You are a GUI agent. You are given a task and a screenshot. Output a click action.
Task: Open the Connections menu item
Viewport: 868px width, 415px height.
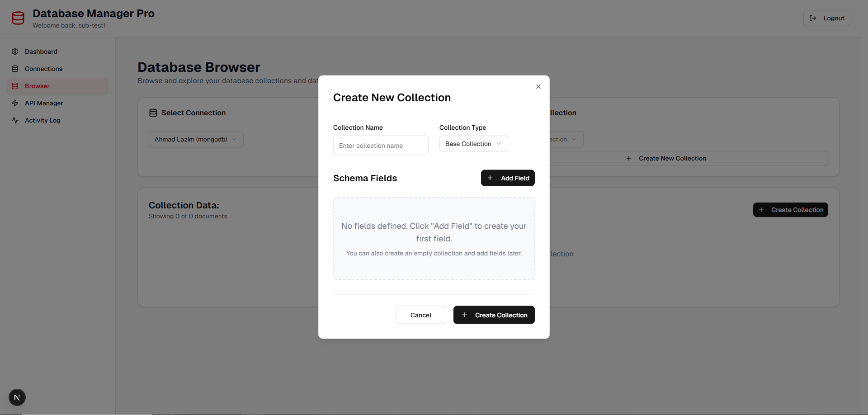click(x=58, y=69)
